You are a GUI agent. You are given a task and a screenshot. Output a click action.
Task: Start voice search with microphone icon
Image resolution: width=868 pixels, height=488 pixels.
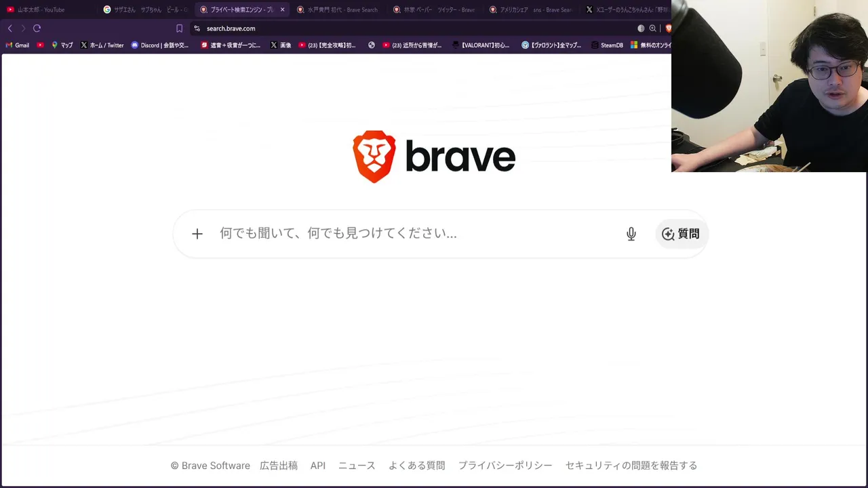[x=631, y=234]
